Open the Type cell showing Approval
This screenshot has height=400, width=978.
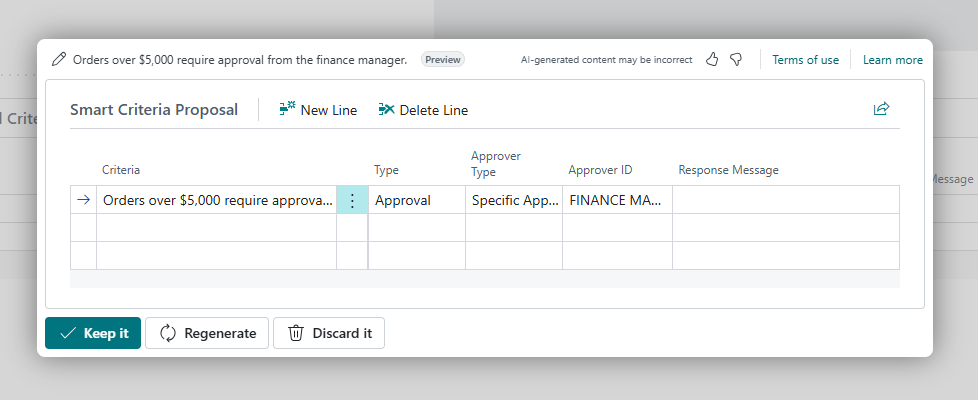[x=417, y=200]
